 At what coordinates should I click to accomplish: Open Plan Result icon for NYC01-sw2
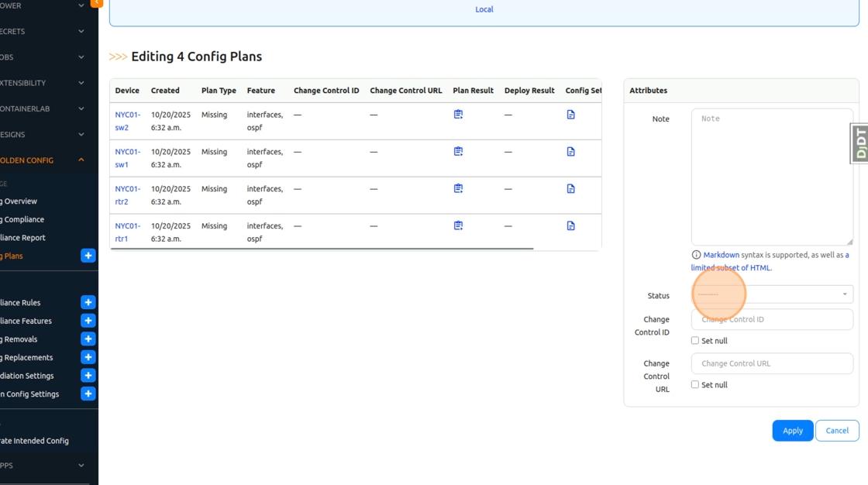458,115
